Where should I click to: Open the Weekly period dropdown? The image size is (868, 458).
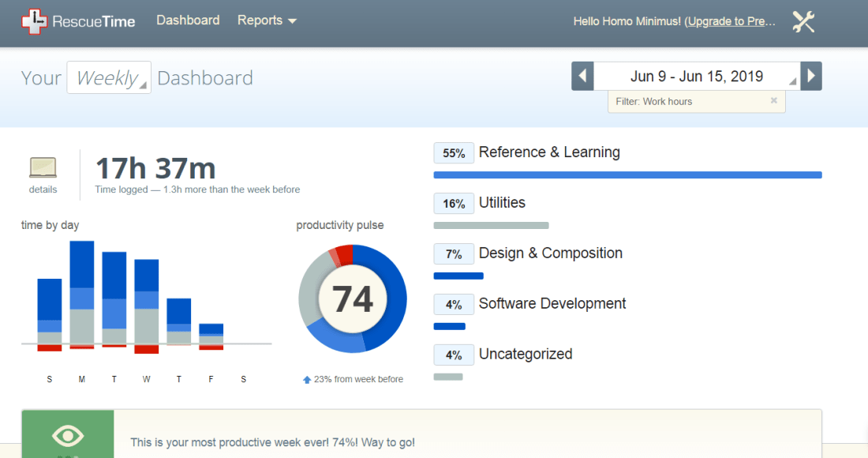(109, 78)
